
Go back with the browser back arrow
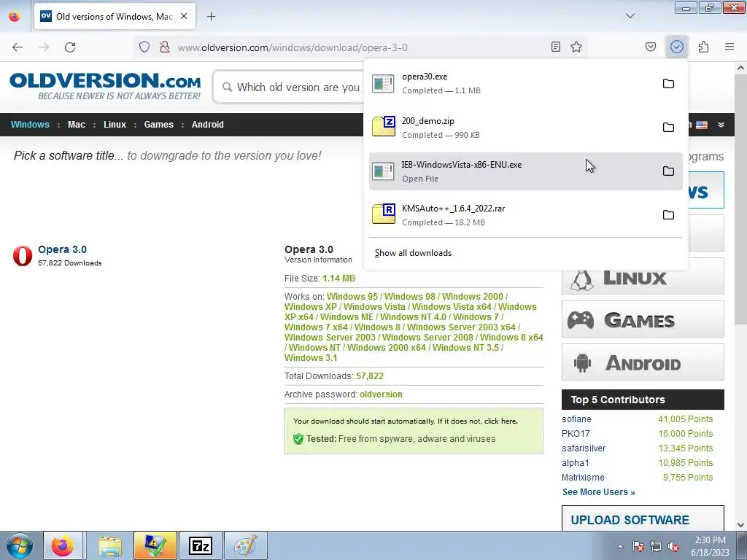[18, 47]
